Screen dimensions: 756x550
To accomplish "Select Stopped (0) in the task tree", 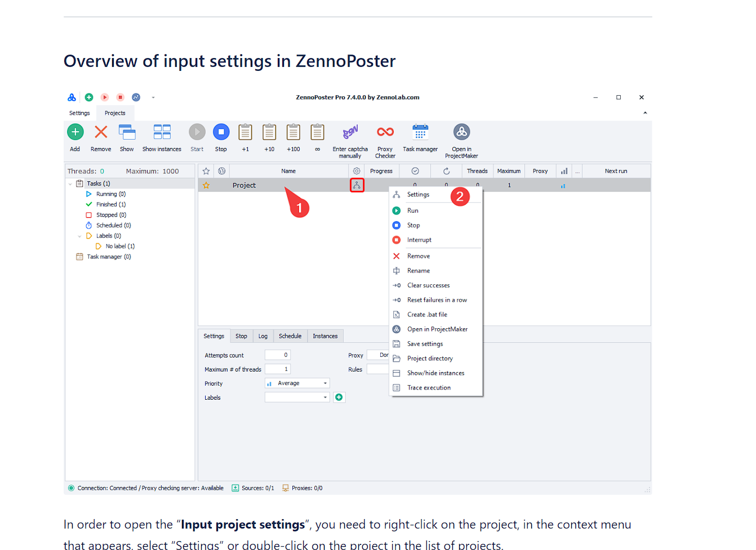I will pos(111,215).
